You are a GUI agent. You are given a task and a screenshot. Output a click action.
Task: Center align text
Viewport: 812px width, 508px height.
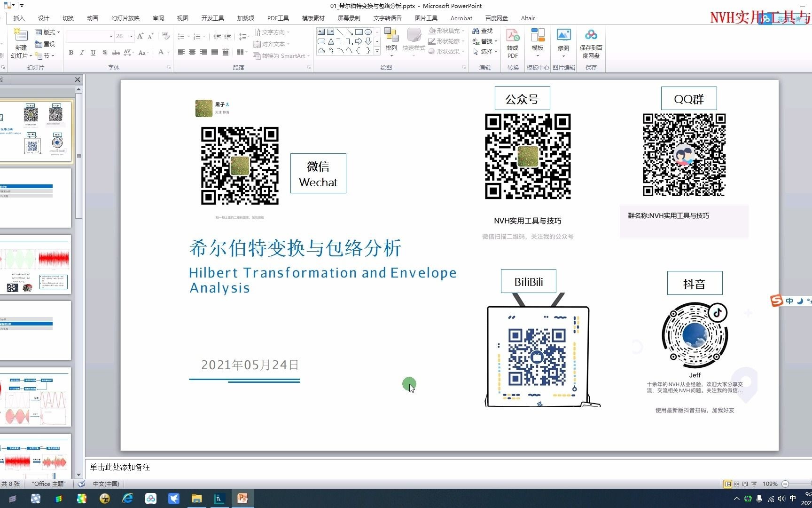click(192, 52)
